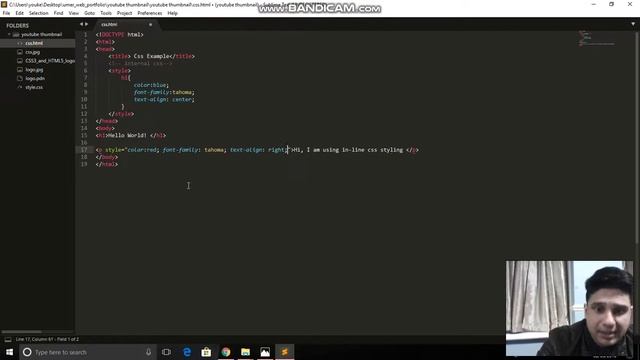Click the style.css file icon
Viewport: 640px width, 360px height.
pos(20,87)
